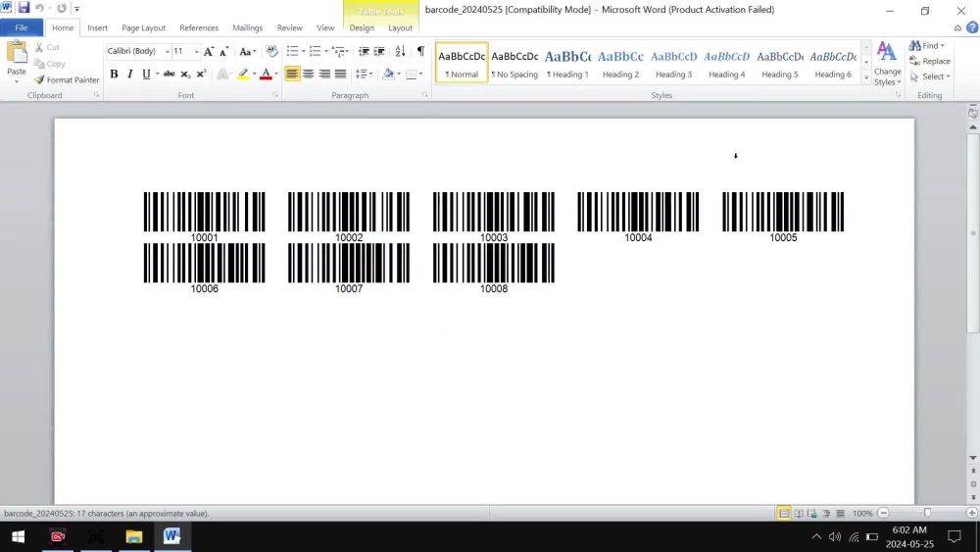Viewport: 980px width, 552px height.
Task: Align text right
Action: point(324,74)
